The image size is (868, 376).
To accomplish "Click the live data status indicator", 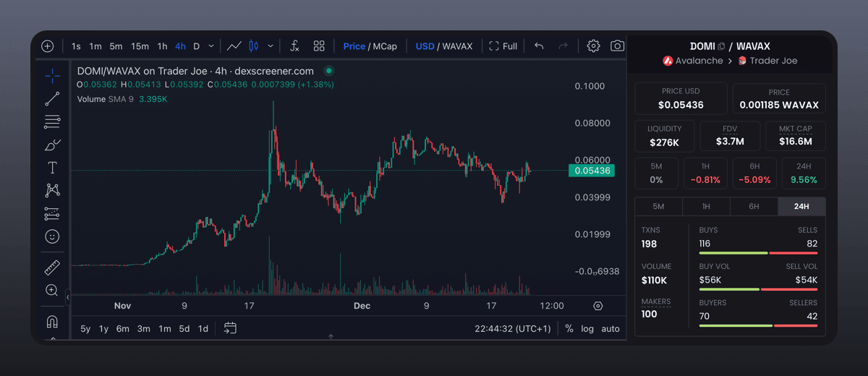I will click(329, 71).
